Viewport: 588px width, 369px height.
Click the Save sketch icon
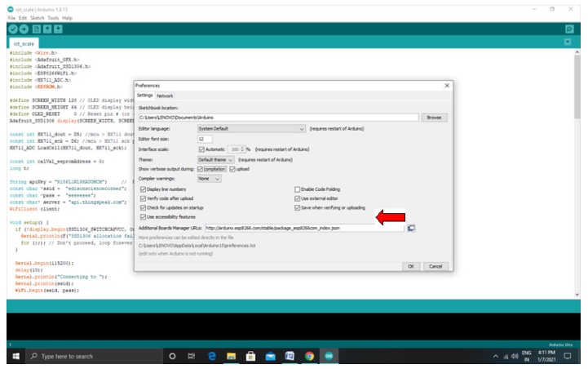(58, 29)
